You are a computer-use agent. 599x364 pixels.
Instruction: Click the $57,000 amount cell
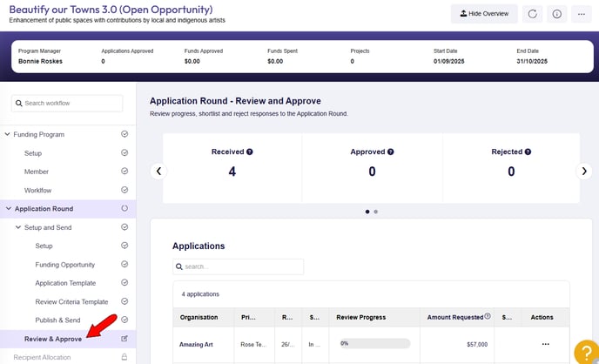[x=477, y=345]
